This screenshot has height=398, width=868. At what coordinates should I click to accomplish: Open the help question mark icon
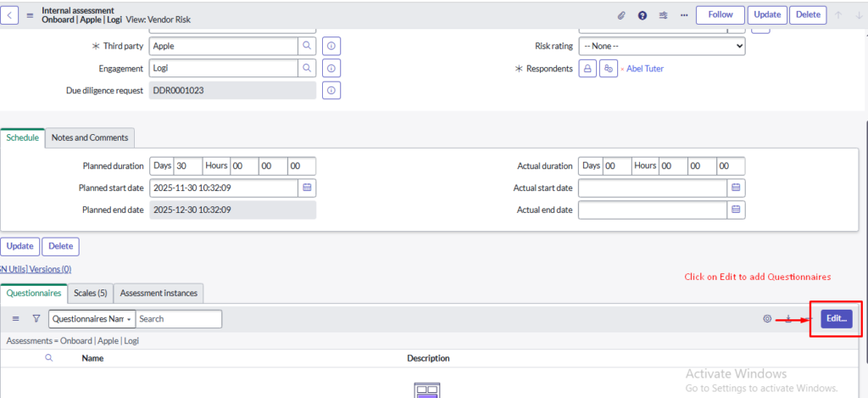click(643, 15)
